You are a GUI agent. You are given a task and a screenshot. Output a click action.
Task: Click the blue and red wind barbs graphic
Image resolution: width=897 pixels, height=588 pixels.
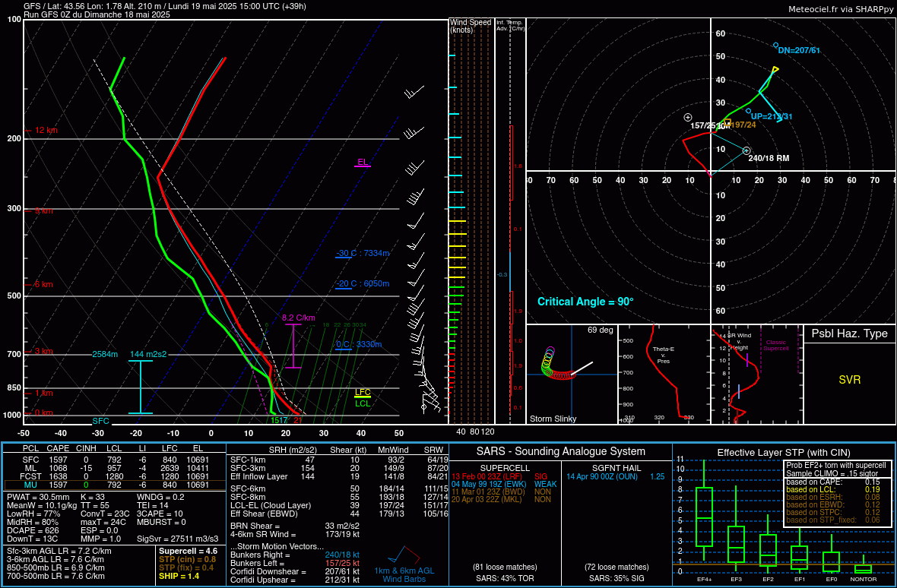click(x=404, y=555)
